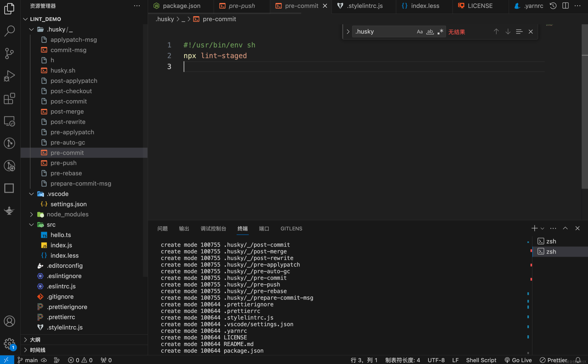Open terminal panel more actions
Screen dimensions: 588x364
coord(553,228)
